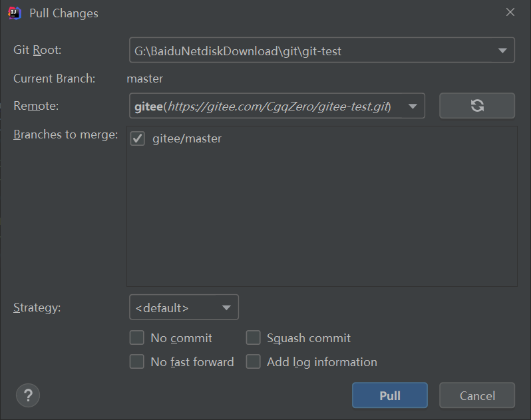This screenshot has height=420, width=531.
Task: Click the refresh remote branches icon
Action: (x=476, y=105)
